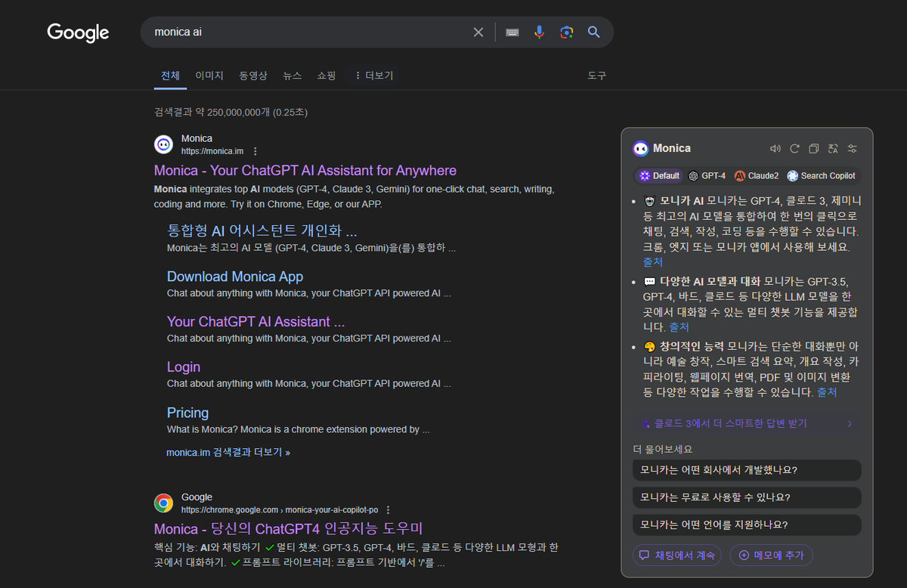The image size is (907, 588).
Task: Click the '검색결과 약 250,000,000개' result count text
Action: [211, 113]
